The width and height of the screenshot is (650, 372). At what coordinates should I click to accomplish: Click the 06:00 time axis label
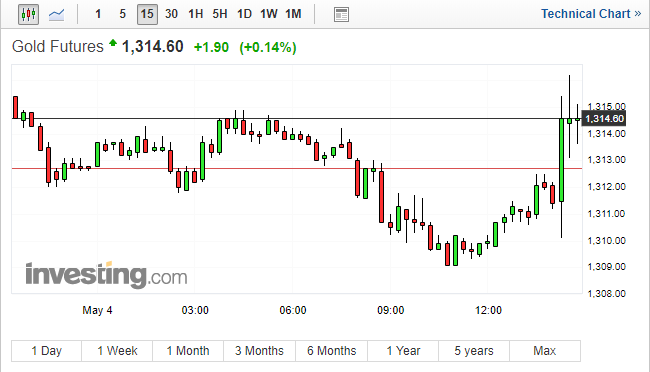(293, 310)
